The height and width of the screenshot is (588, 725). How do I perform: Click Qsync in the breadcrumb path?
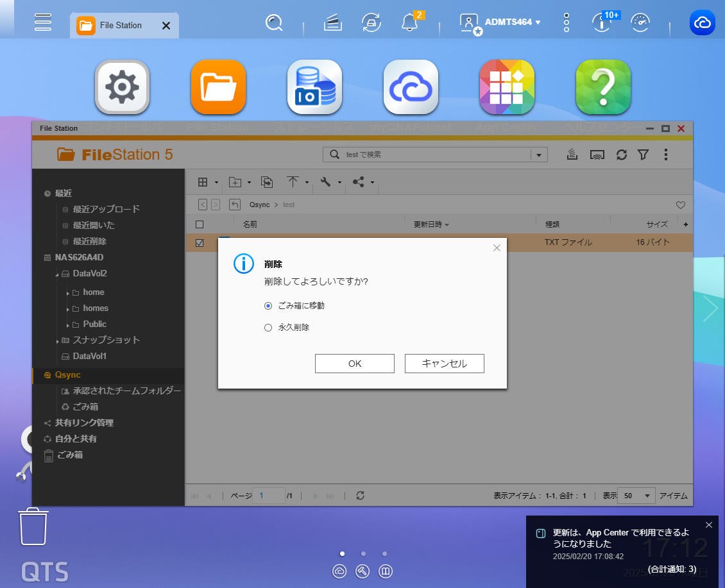click(259, 205)
